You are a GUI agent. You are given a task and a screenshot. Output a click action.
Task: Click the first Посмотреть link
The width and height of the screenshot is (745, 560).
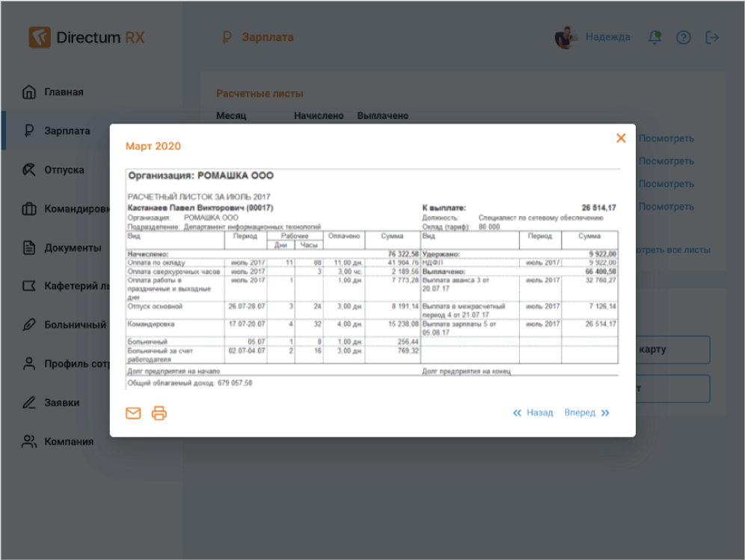pos(666,138)
